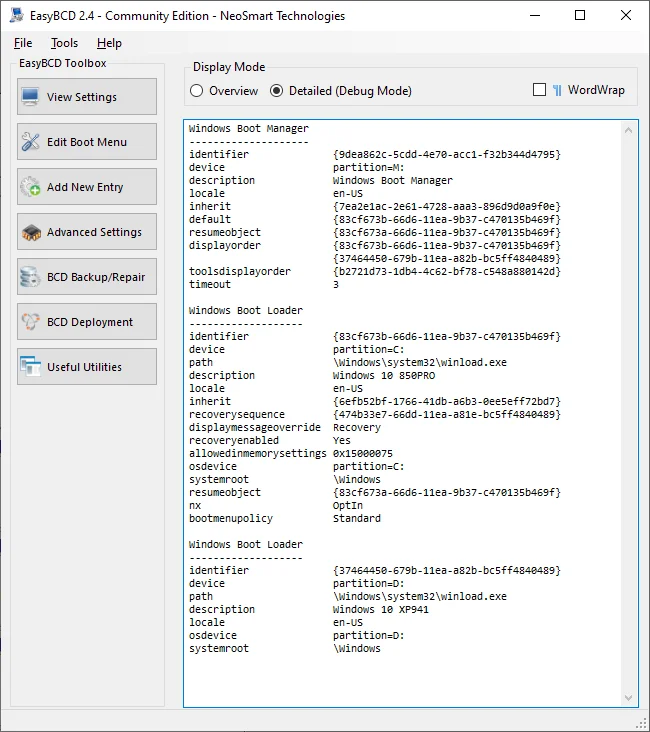Click the BCD Backup/Repair database icon

pyautogui.click(x=30, y=277)
